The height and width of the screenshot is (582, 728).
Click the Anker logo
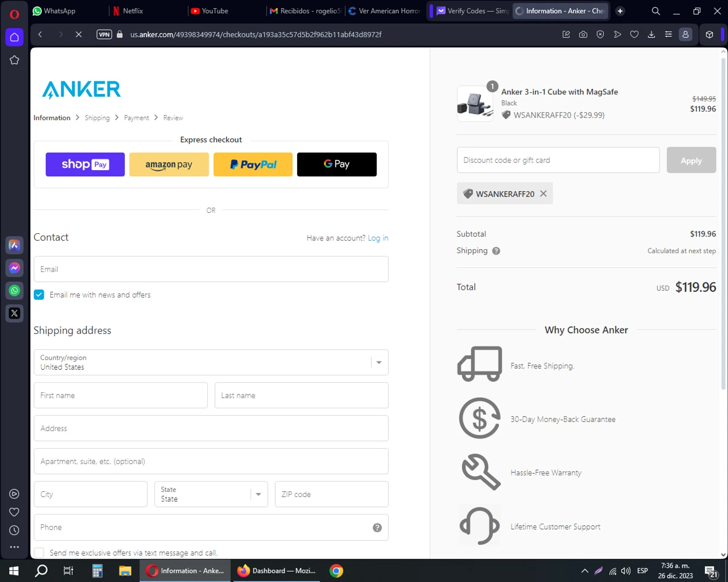point(81,90)
